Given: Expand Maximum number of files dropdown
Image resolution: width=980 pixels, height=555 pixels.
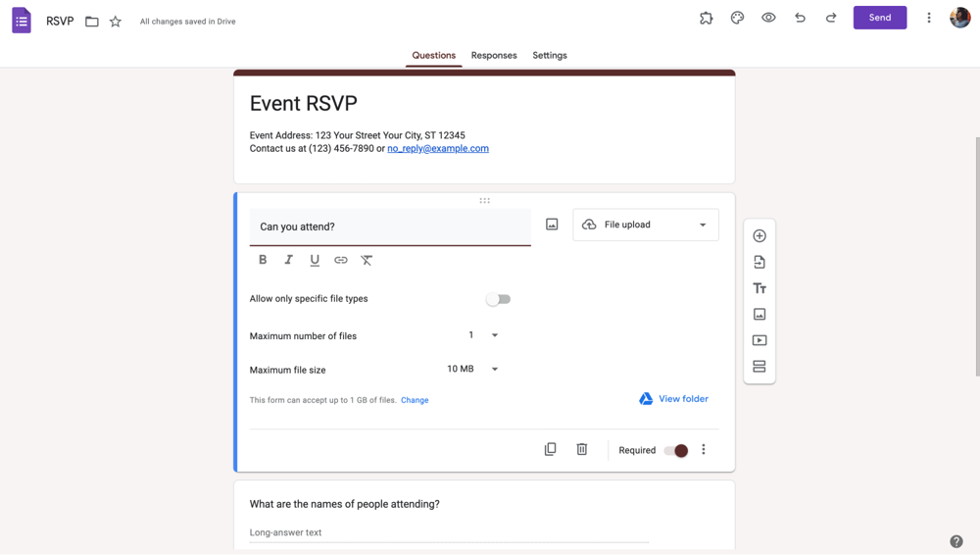Looking at the screenshot, I should [482, 335].
